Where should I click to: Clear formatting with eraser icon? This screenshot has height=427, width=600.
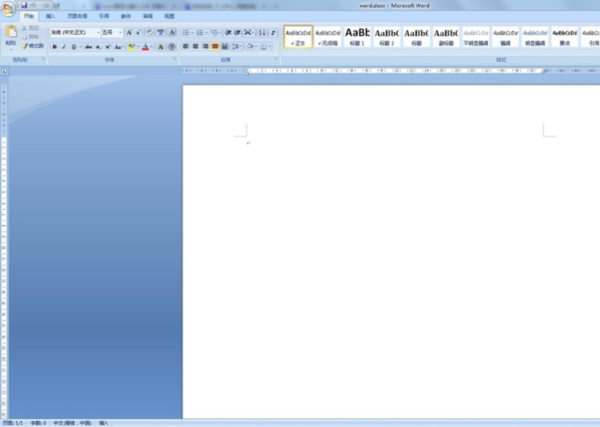click(x=150, y=33)
